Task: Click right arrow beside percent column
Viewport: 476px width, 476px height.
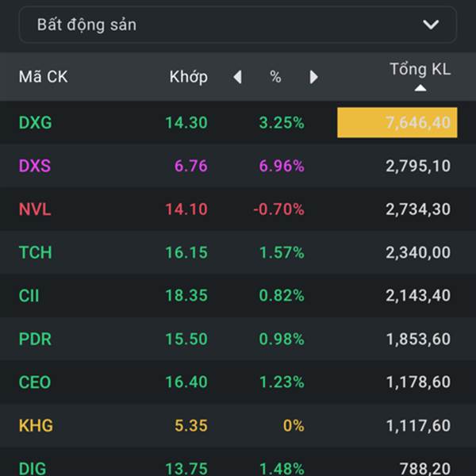Action: coord(313,77)
